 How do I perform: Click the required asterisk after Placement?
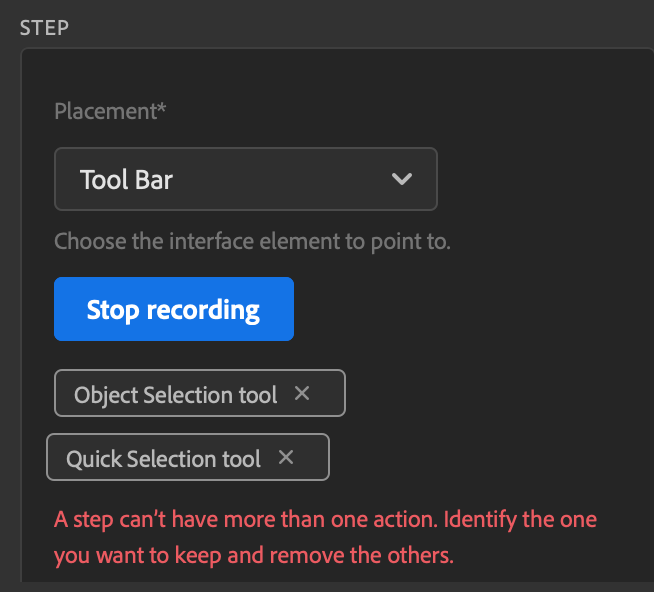coord(161,108)
